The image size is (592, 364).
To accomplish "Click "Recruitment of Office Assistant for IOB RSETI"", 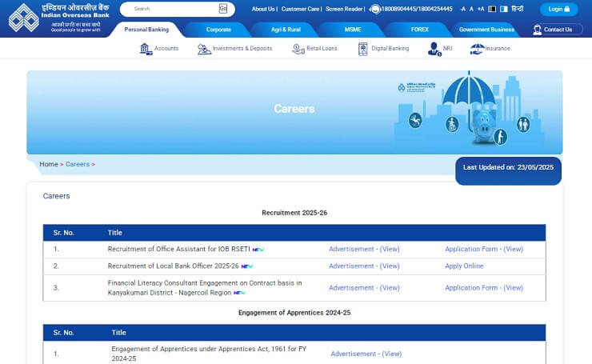I will pyautogui.click(x=178, y=250).
